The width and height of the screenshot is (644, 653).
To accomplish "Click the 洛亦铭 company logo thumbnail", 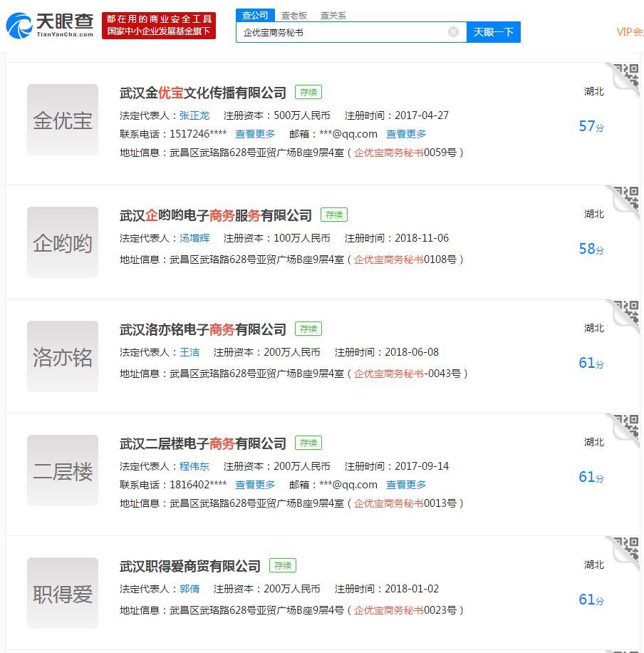I will click(63, 356).
